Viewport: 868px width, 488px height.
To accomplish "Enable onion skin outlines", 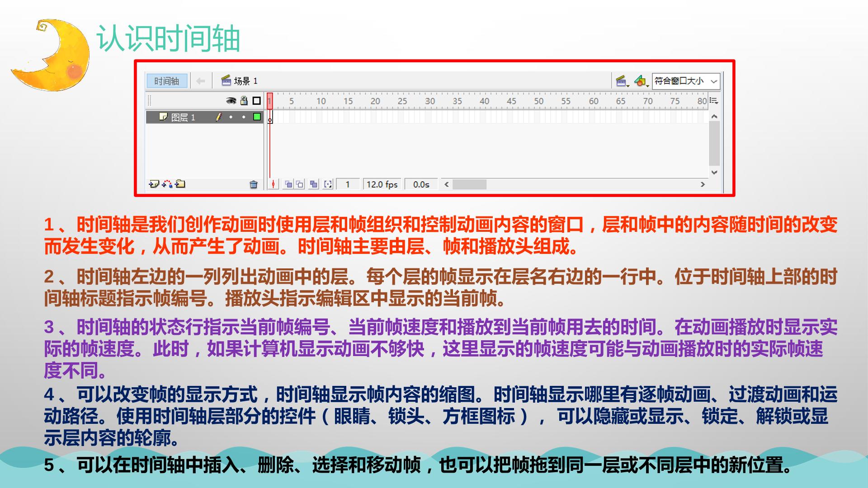I will pyautogui.click(x=300, y=184).
